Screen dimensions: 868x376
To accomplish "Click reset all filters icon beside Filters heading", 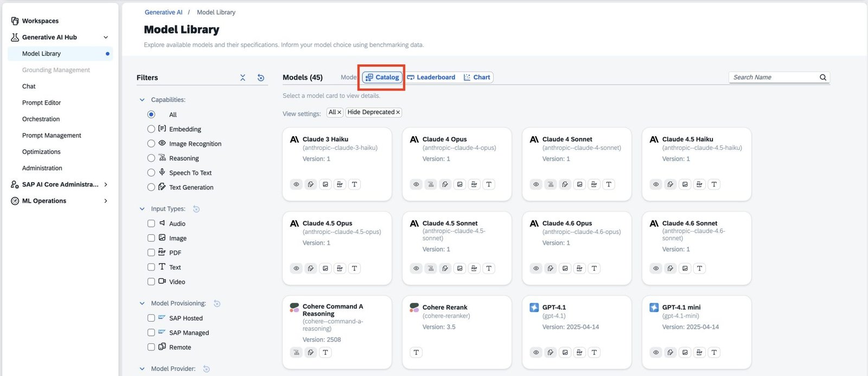I will 261,78.
